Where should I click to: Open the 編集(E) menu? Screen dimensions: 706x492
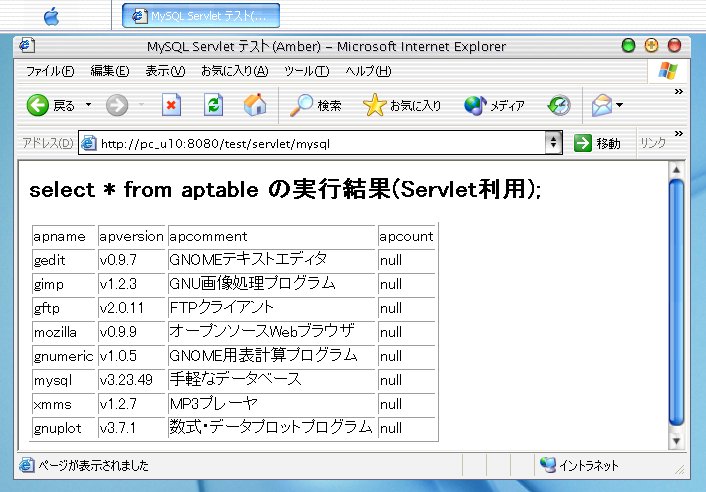109,71
